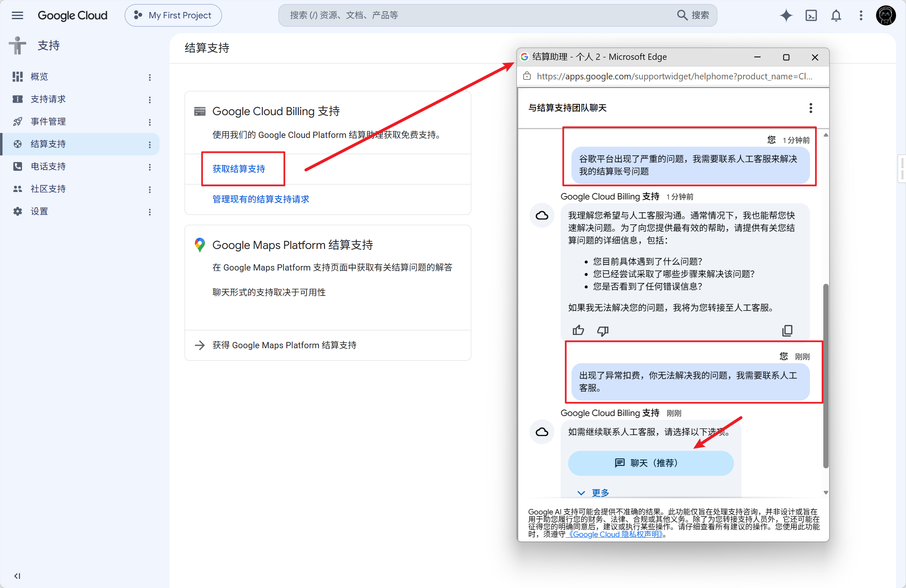Open the 支持请求 item's more options menu
906x588 pixels.
pos(150,99)
